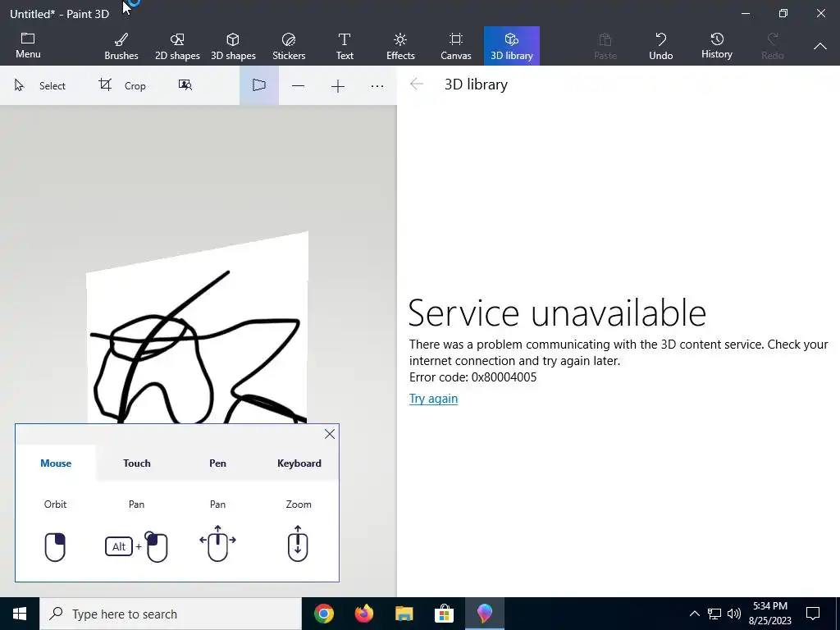The image size is (840, 630).
Task: Click the Error code 0x80004005 text
Action: pyautogui.click(x=473, y=377)
